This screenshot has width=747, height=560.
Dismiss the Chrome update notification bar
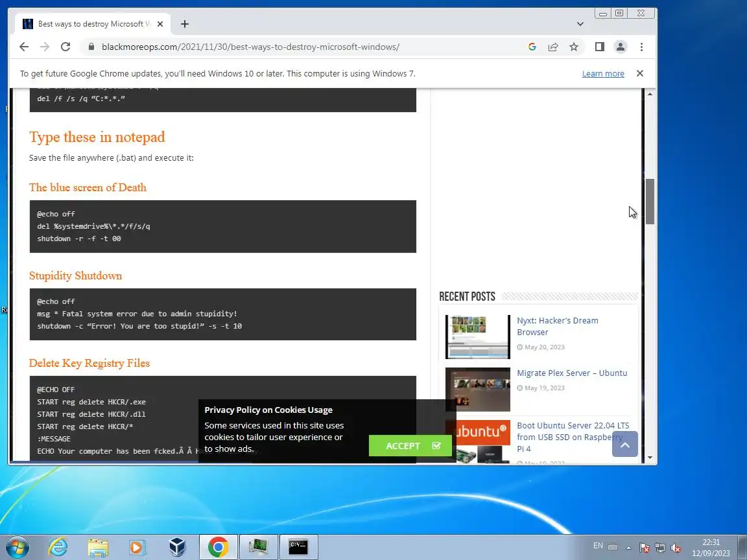pos(640,73)
